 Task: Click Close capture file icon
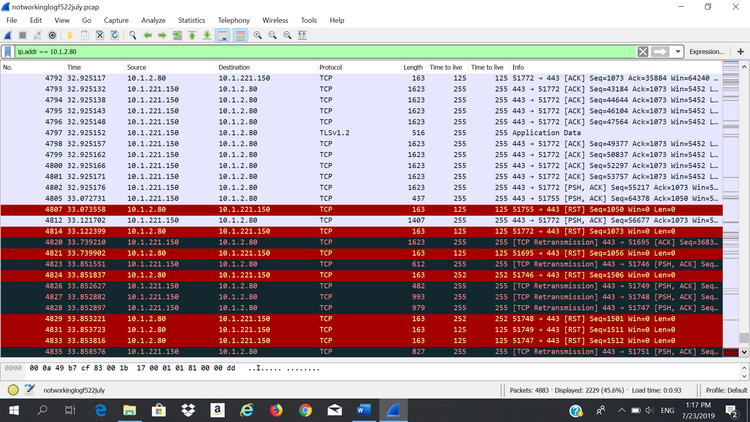tap(99, 35)
